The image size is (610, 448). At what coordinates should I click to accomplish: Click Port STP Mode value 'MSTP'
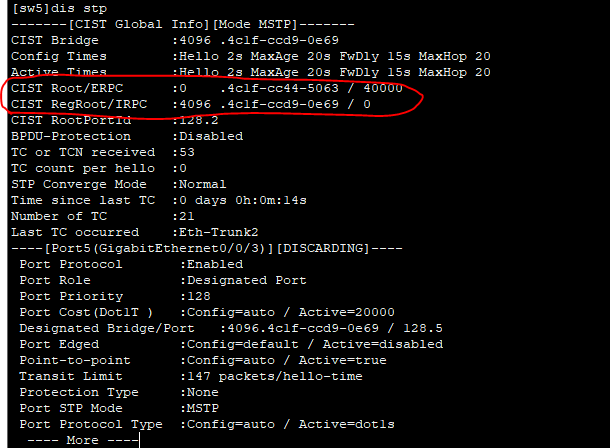203,408
